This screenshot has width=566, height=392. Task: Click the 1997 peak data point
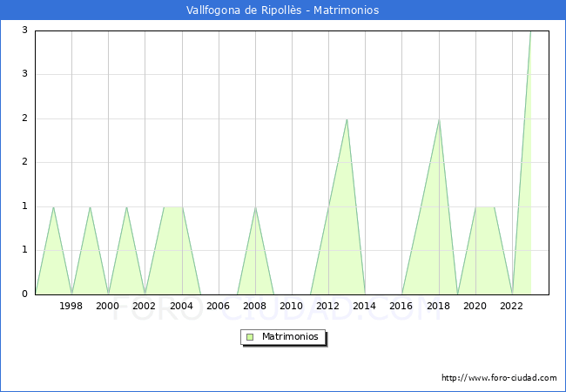pos(53,207)
